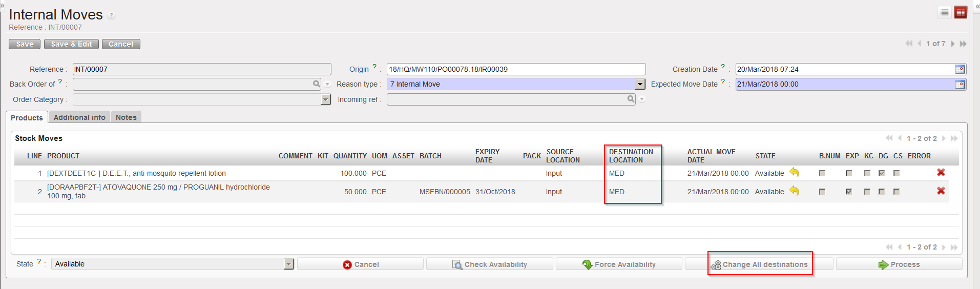Toggle CS checkbox on ATOVAQUONE row

coord(896,192)
